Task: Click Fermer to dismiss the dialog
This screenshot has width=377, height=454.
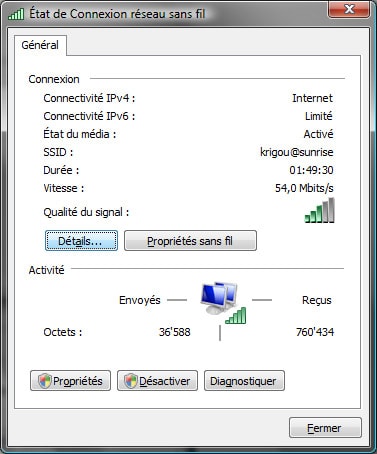Action: pyautogui.click(x=325, y=428)
